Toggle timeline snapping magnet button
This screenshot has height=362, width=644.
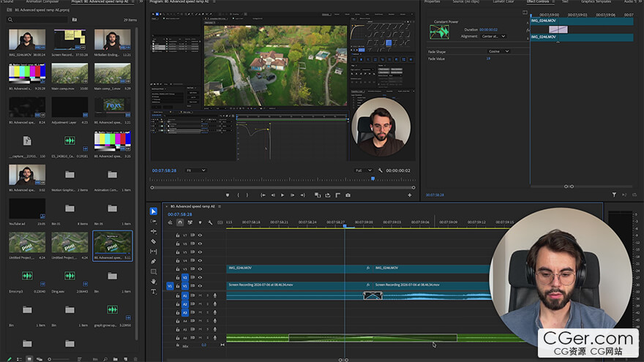(x=180, y=222)
